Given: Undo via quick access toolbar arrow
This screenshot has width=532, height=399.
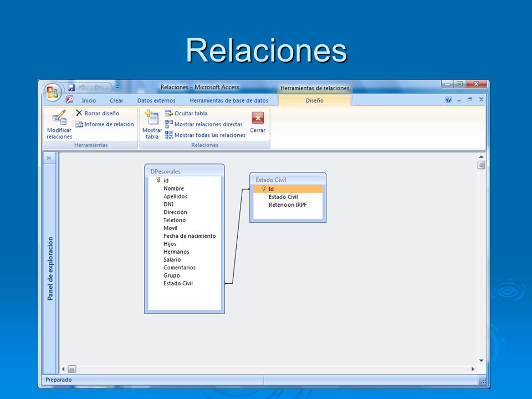Looking at the screenshot, I should point(82,88).
